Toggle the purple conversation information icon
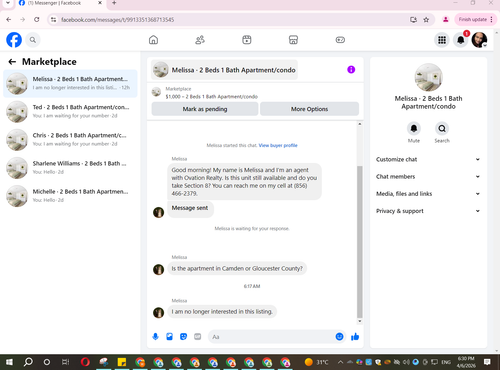Screen dimensions: 500x370 click(x=351, y=69)
